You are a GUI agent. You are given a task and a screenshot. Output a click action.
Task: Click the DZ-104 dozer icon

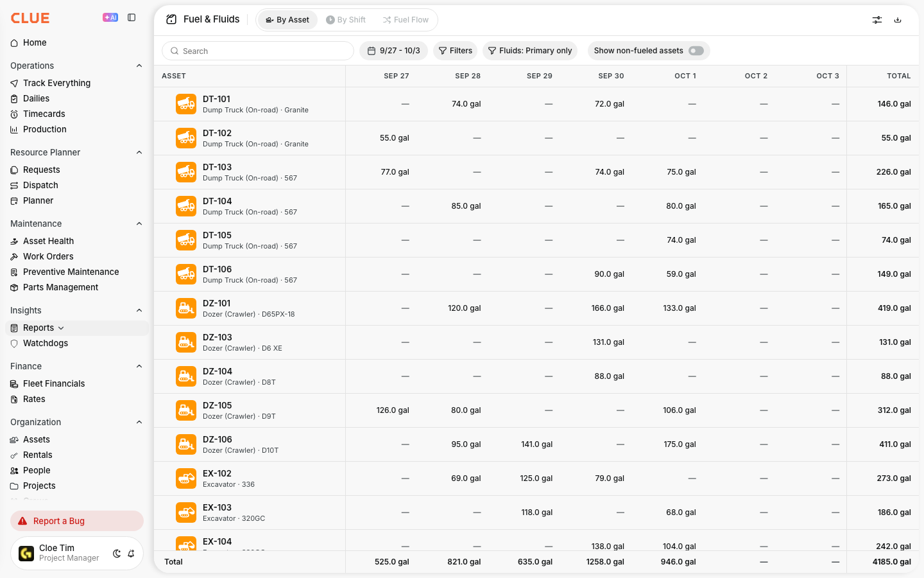(x=186, y=376)
